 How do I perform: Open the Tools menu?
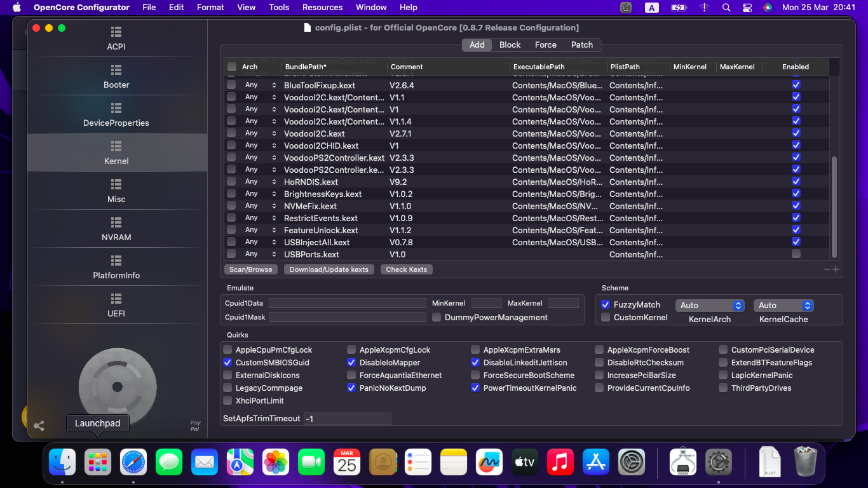point(279,8)
